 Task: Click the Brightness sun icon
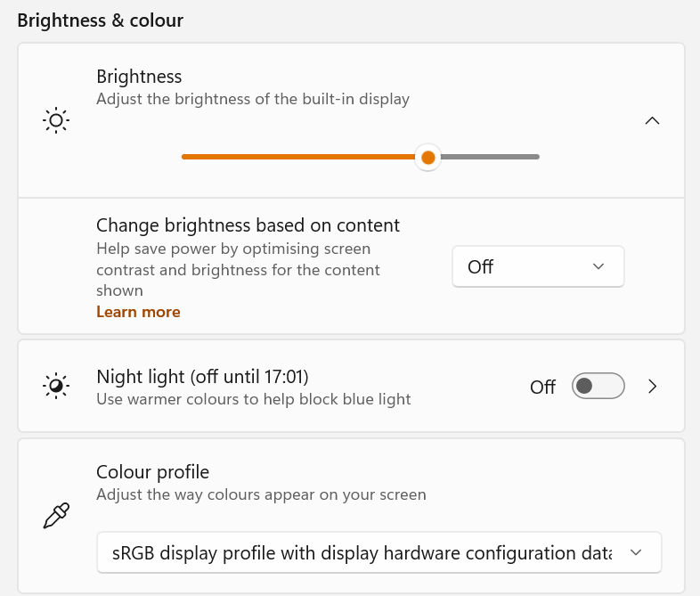click(56, 120)
